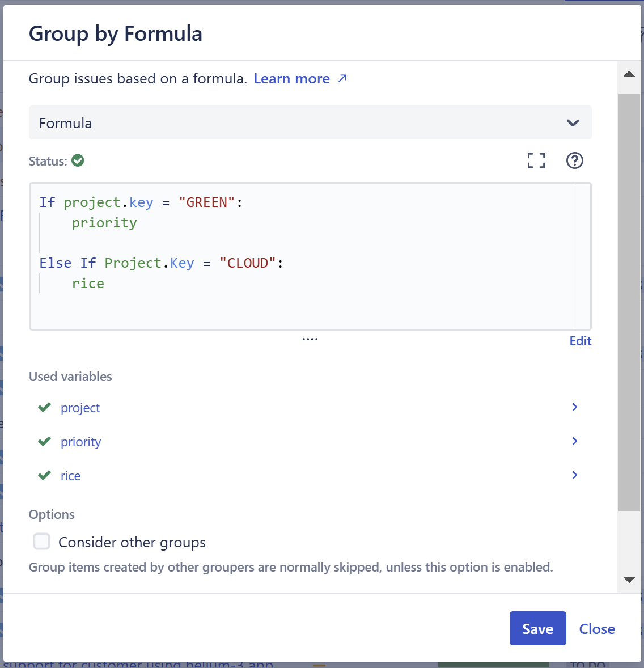Expand details for the rice variable
644x668 pixels.
pyautogui.click(x=574, y=475)
